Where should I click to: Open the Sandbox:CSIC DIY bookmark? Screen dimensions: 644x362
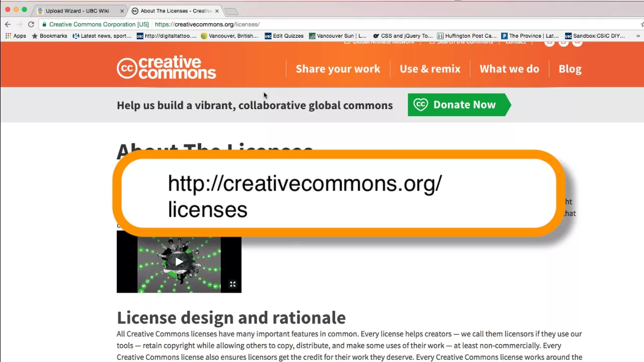click(x=595, y=36)
